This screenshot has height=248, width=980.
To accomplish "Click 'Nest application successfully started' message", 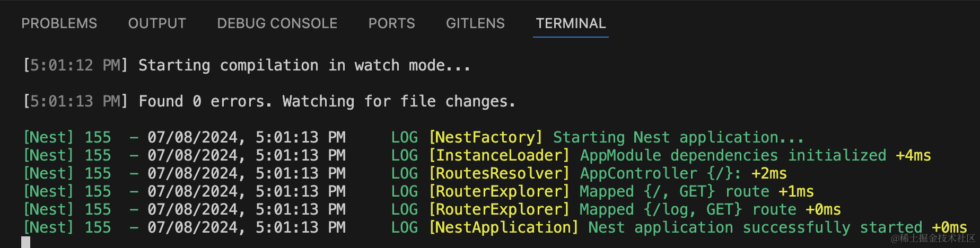I will tap(755, 227).
